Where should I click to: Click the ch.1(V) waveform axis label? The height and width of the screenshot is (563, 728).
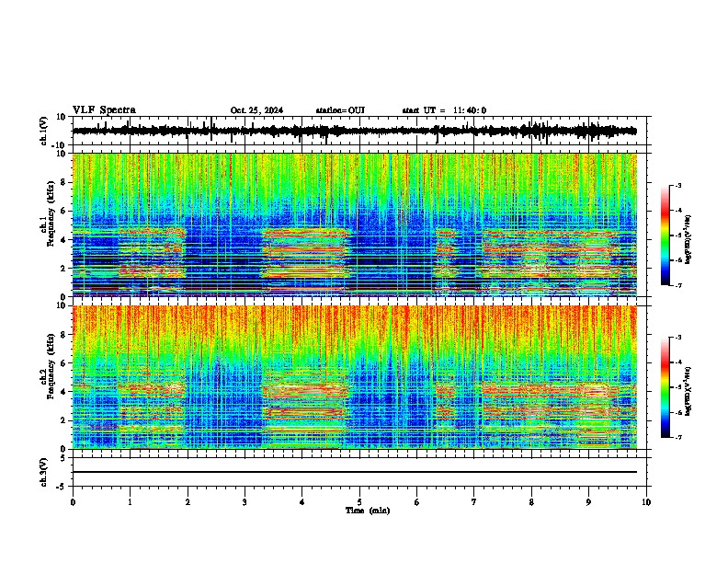coord(44,131)
